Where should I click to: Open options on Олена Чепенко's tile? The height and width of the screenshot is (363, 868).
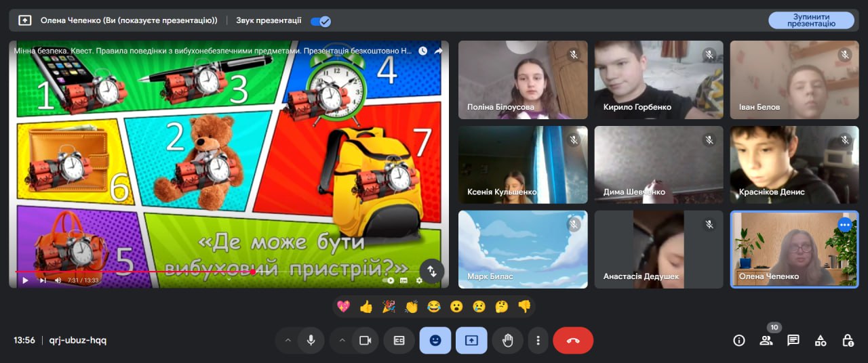844,225
